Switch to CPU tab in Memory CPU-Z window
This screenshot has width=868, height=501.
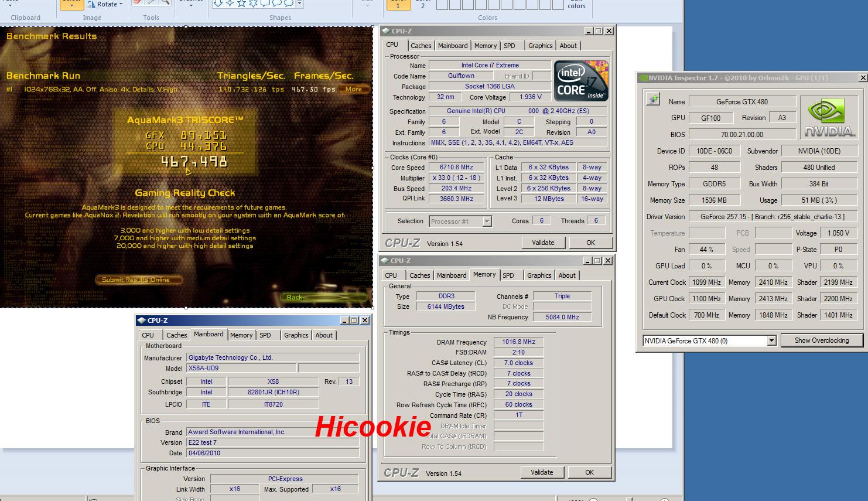391,275
